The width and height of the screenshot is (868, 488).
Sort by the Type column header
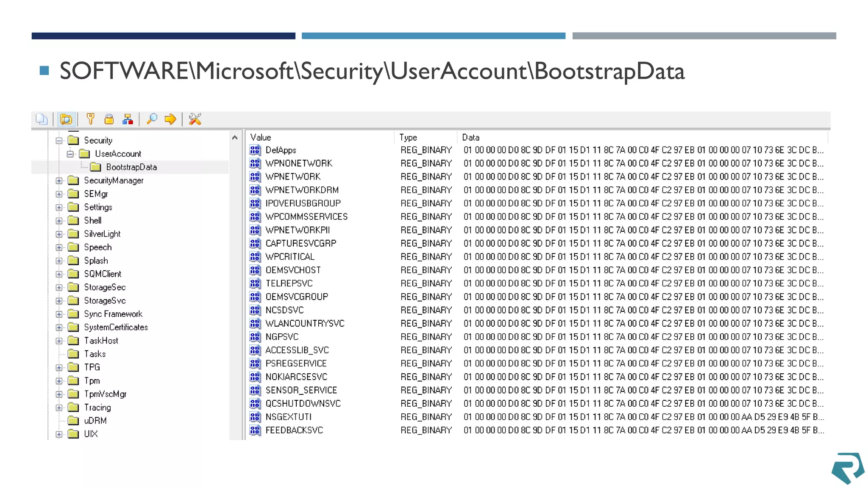point(426,137)
